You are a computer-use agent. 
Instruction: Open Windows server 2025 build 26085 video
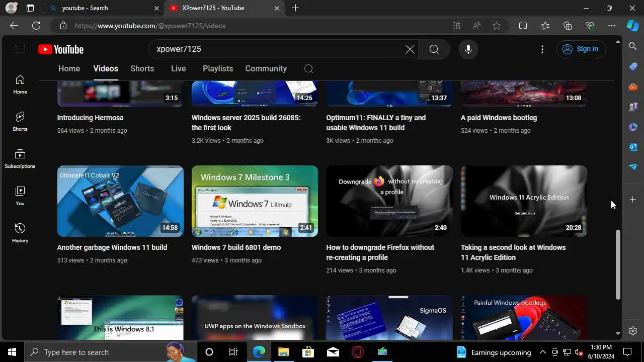pos(246,123)
